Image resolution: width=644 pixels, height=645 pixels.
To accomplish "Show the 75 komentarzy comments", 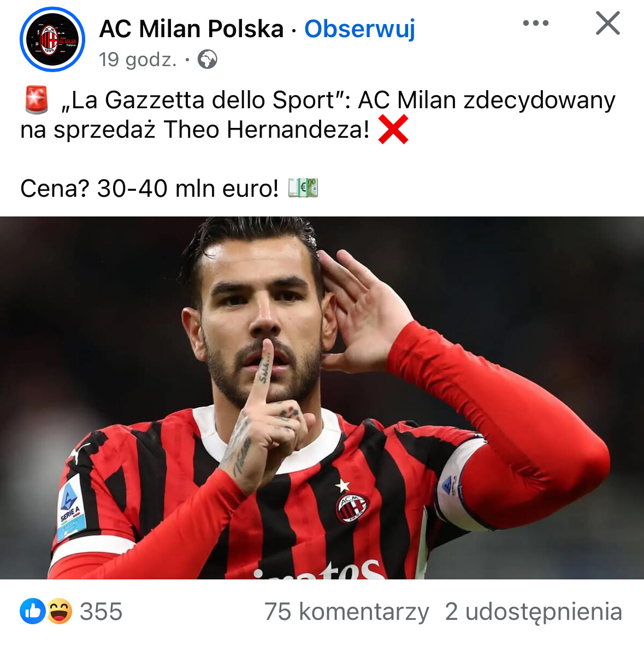I will pos(346,611).
